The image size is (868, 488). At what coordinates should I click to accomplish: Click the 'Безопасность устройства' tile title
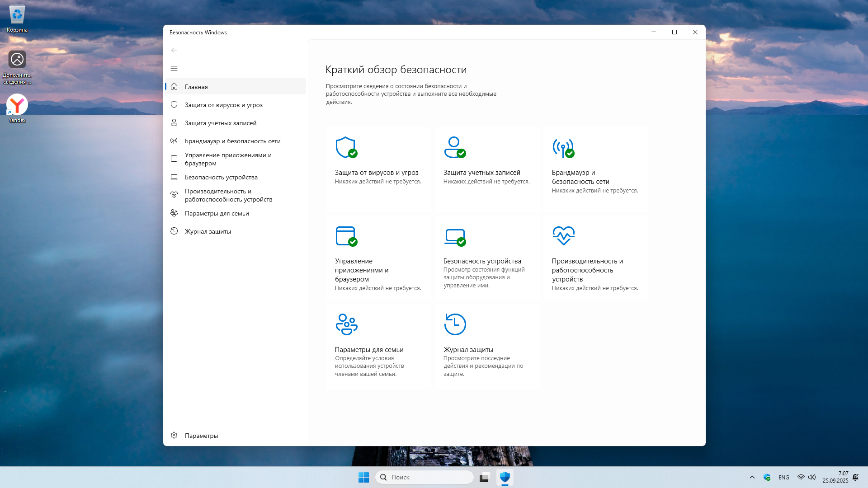pos(482,261)
